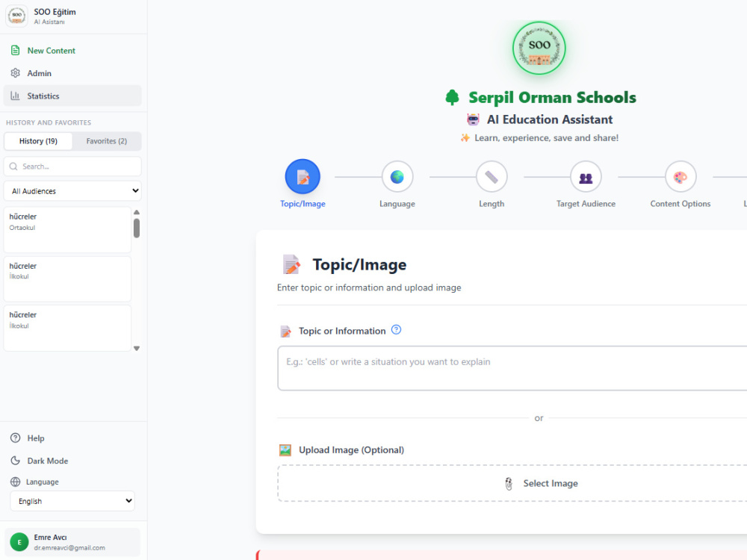Viewport: 747px width, 560px height.
Task: Open the Statistics page
Action: pos(72,96)
